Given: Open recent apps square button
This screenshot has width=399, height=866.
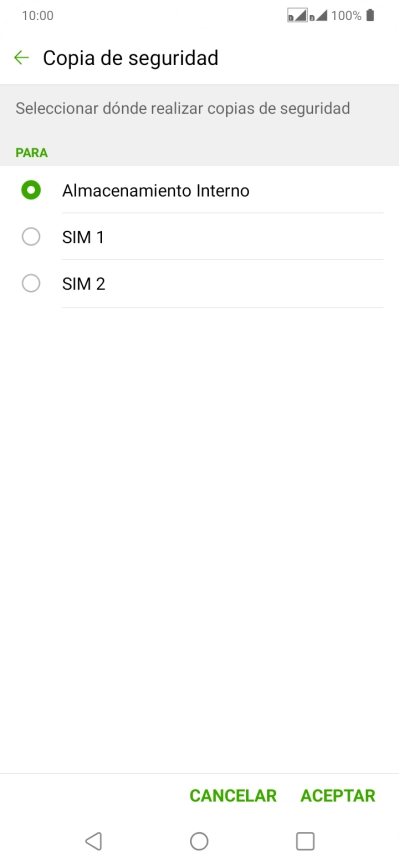Looking at the screenshot, I should tap(305, 841).
